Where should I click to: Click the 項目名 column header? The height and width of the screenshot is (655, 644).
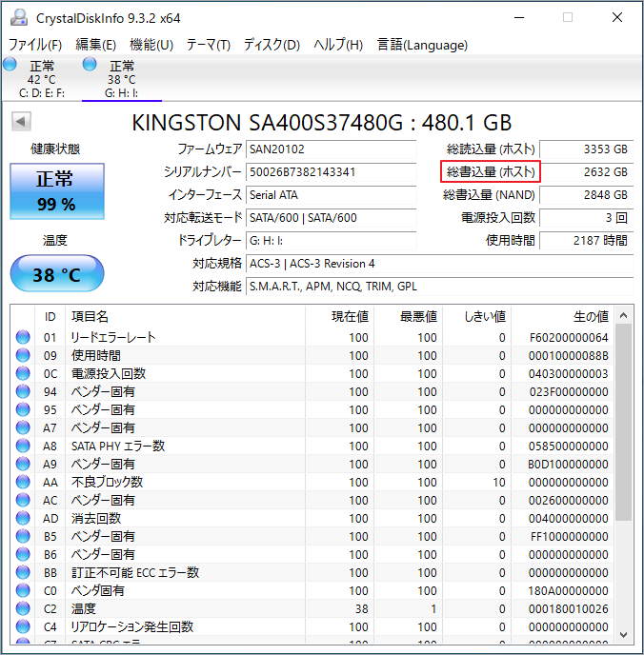[185, 317]
